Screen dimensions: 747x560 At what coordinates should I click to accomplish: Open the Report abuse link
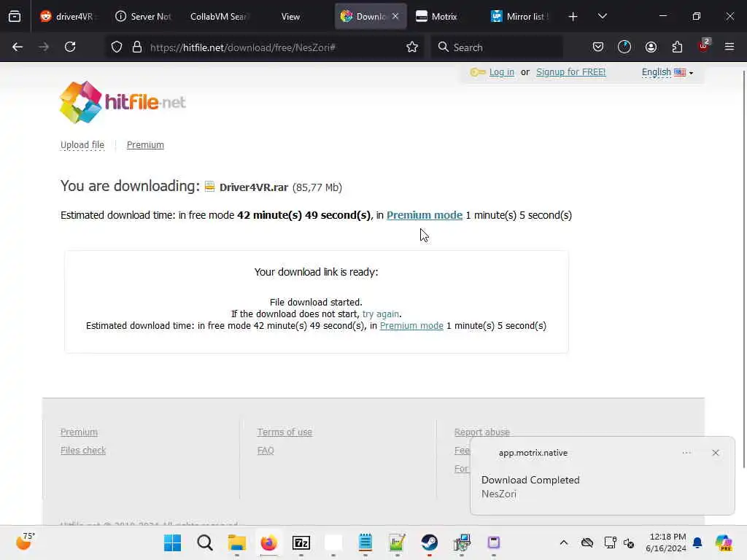coord(482,432)
